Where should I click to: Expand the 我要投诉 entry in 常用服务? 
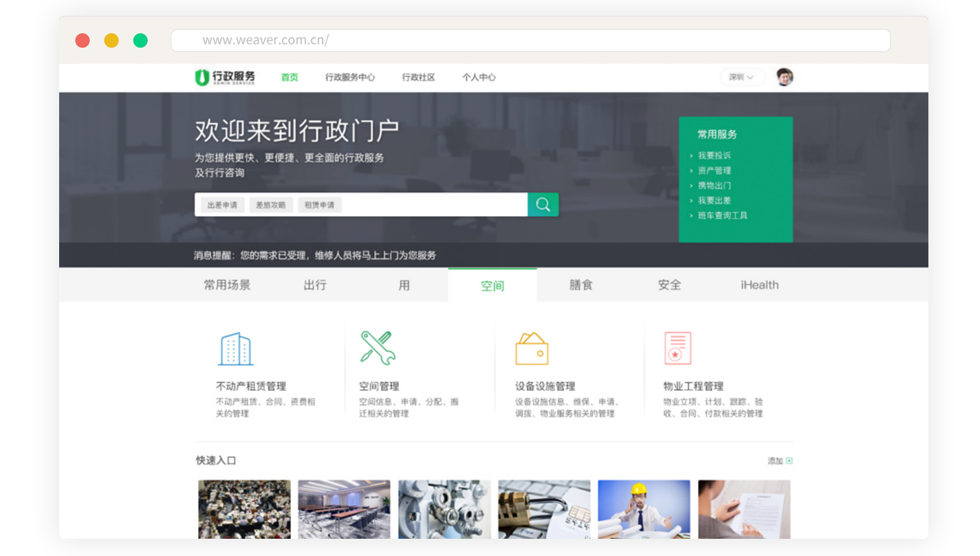(x=714, y=156)
